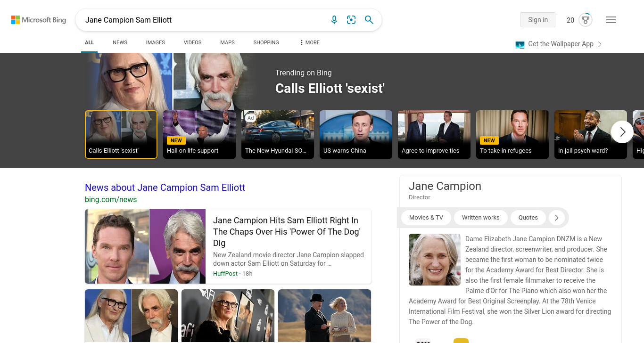Open Calls Elliott 'sexist' trending card
Image resolution: width=644 pixels, height=343 pixels.
[121, 134]
